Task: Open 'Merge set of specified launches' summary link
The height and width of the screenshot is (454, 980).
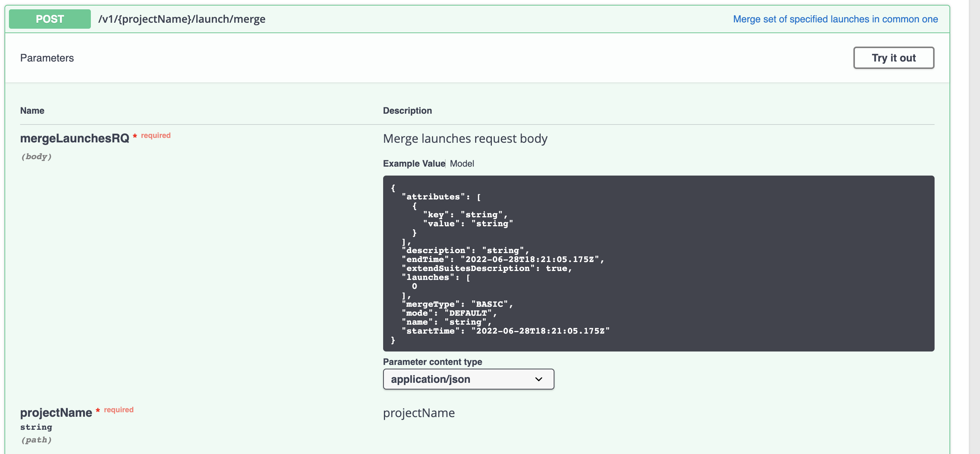Action: pos(835,19)
